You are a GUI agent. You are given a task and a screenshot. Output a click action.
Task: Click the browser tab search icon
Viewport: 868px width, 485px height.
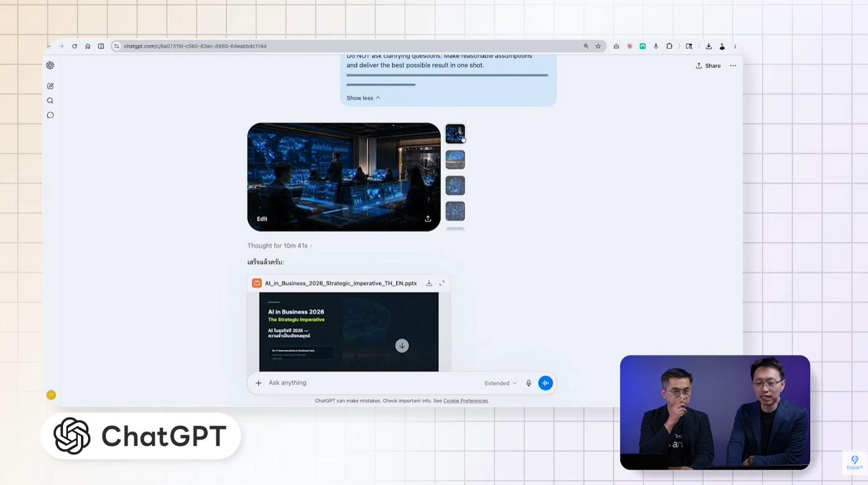pyautogui.click(x=689, y=46)
